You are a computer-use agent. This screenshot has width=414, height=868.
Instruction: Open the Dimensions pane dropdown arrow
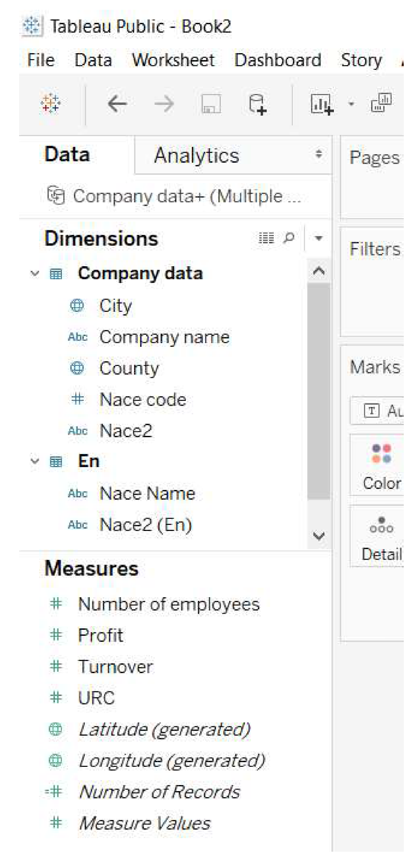point(319,238)
